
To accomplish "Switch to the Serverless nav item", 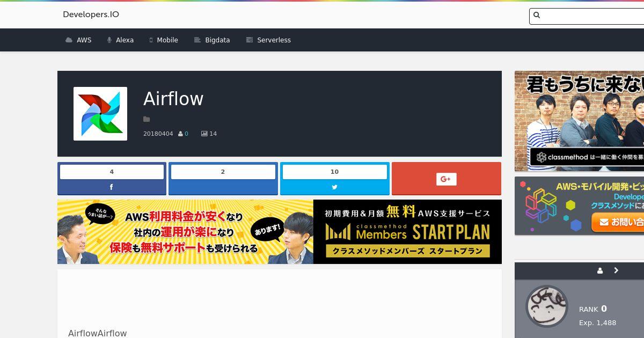I will pos(268,40).
